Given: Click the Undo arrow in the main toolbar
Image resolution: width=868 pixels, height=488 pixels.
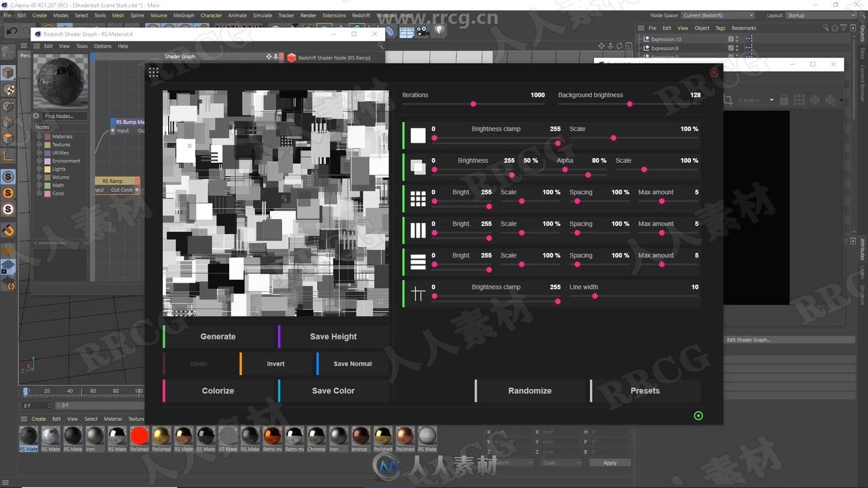Looking at the screenshot, I should click(12, 30).
